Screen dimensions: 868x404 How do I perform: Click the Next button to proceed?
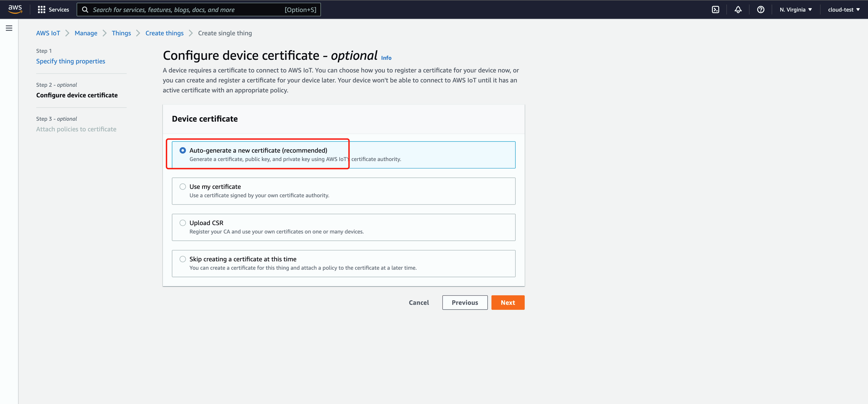[x=508, y=302]
